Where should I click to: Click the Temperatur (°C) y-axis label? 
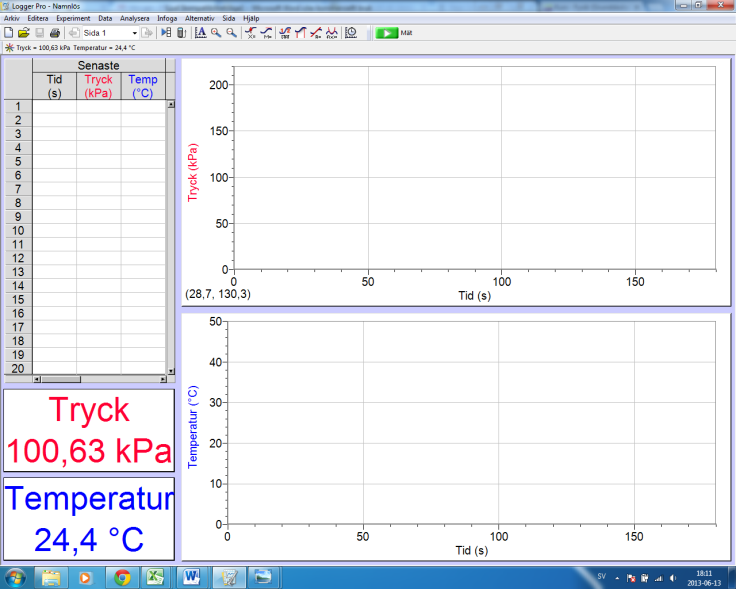(192, 427)
